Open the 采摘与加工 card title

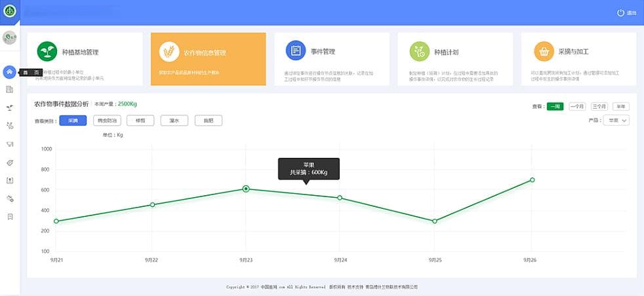click(x=574, y=52)
